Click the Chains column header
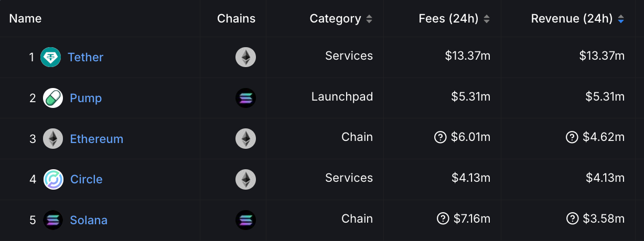 (236, 19)
